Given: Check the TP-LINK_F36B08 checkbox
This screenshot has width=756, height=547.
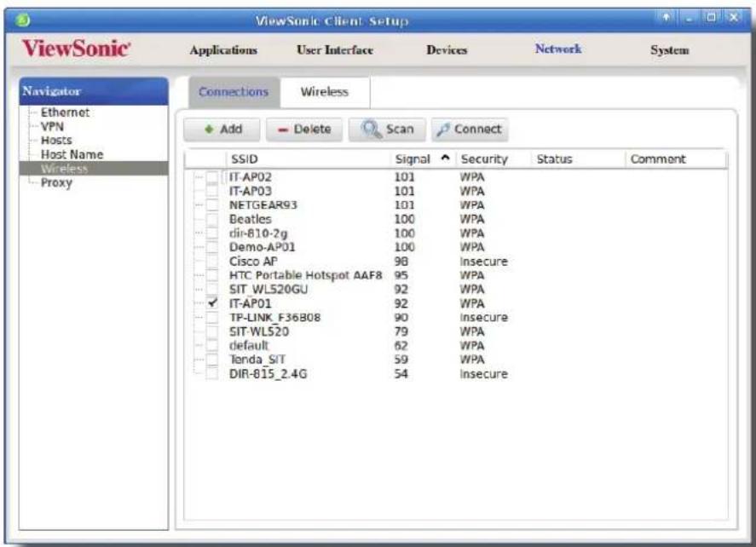Looking at the screenshot, I should tap(212, 318).
